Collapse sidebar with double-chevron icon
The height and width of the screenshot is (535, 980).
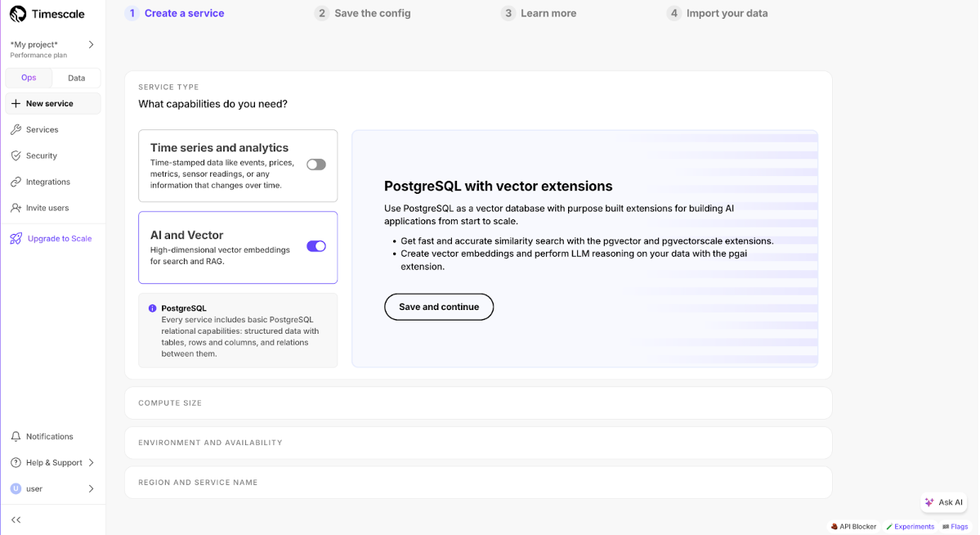[x=16, y=519]
